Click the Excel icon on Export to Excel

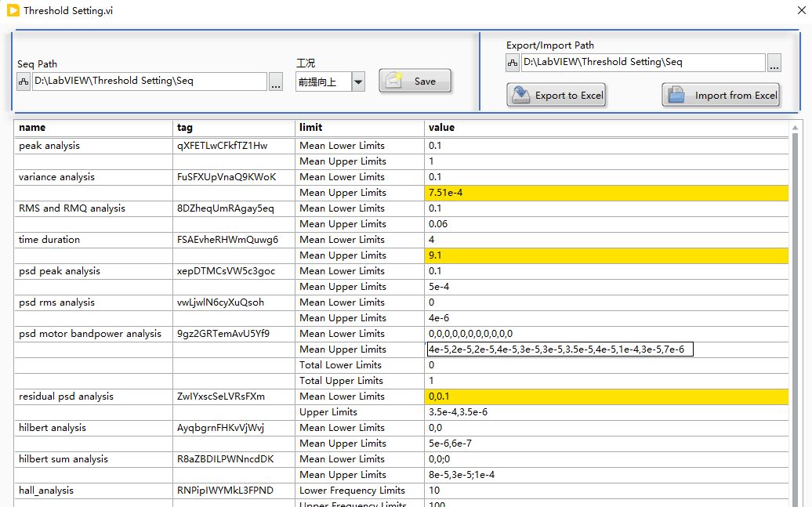pyautogui.click(x=520, y=95)
